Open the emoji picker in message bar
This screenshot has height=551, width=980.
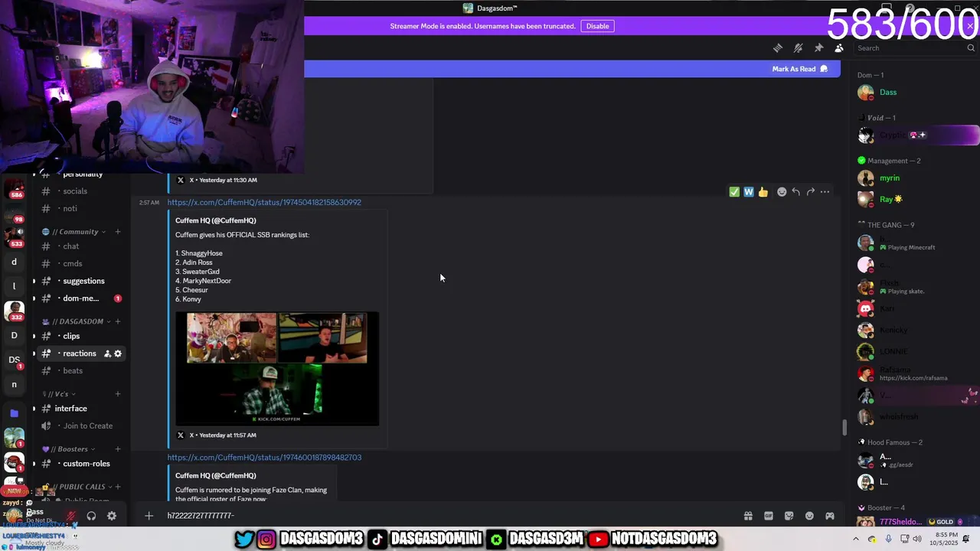[809, 516]
